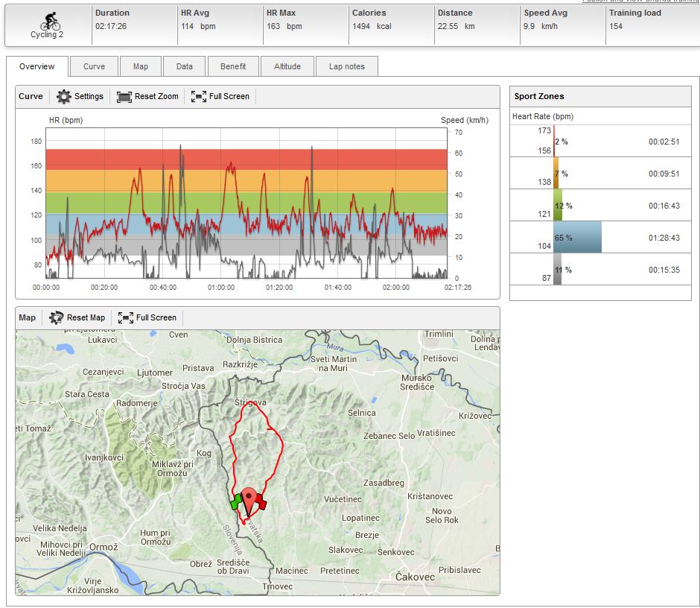Select the Data tab

point(185,66)
